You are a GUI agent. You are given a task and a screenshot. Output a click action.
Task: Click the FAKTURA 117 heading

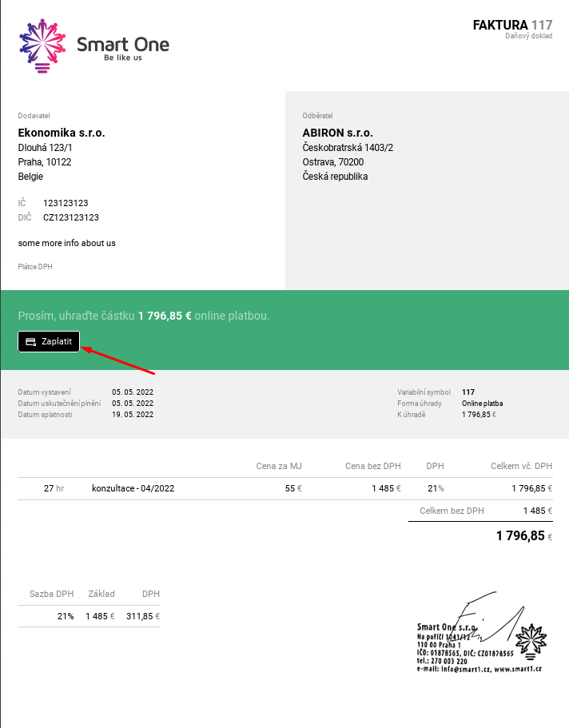point(512,26)
